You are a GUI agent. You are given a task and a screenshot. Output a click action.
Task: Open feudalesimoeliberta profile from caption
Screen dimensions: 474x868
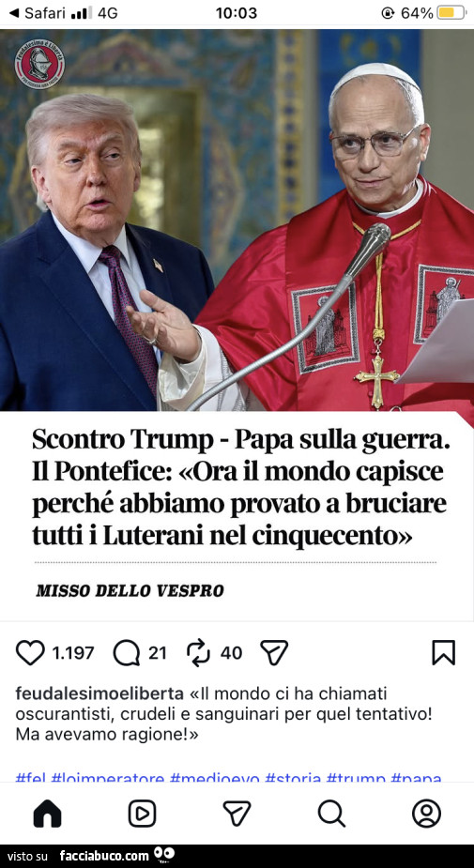tap(99, 693)
